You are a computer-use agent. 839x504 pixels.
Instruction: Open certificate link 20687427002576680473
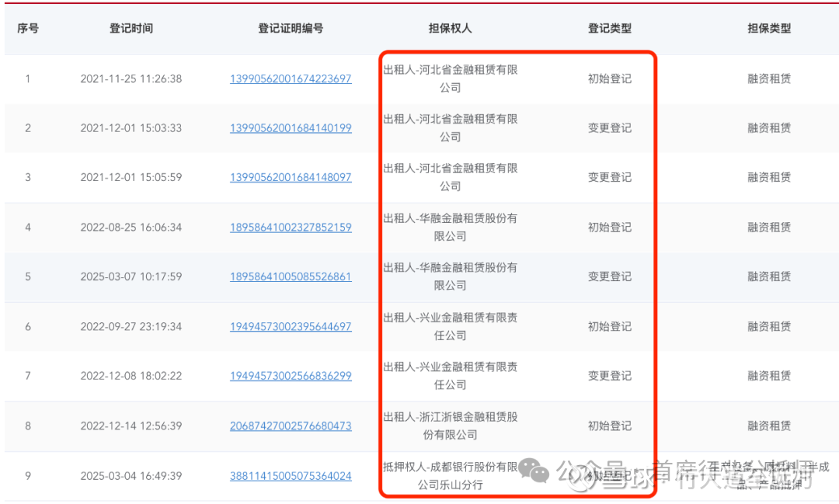[x=291, y=426]
